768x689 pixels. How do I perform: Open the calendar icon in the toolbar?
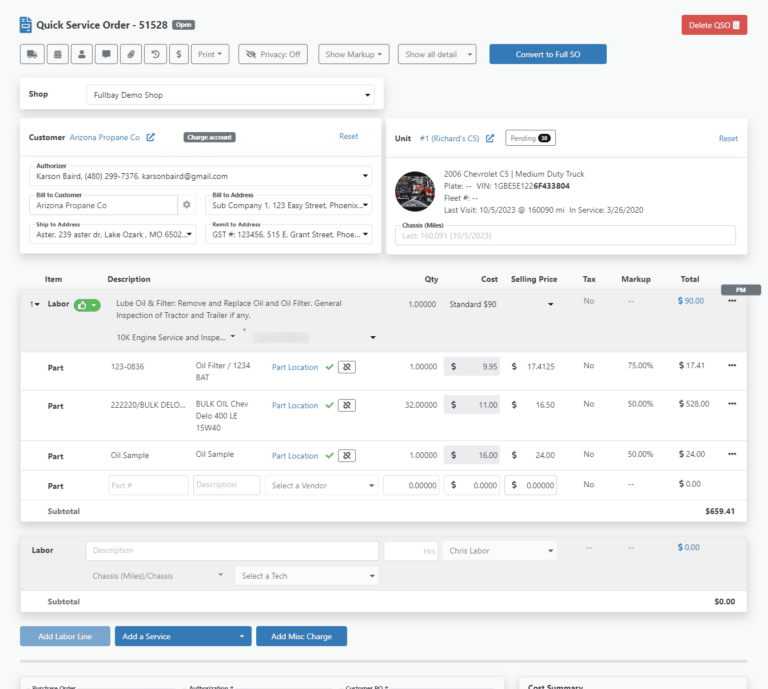56,54
